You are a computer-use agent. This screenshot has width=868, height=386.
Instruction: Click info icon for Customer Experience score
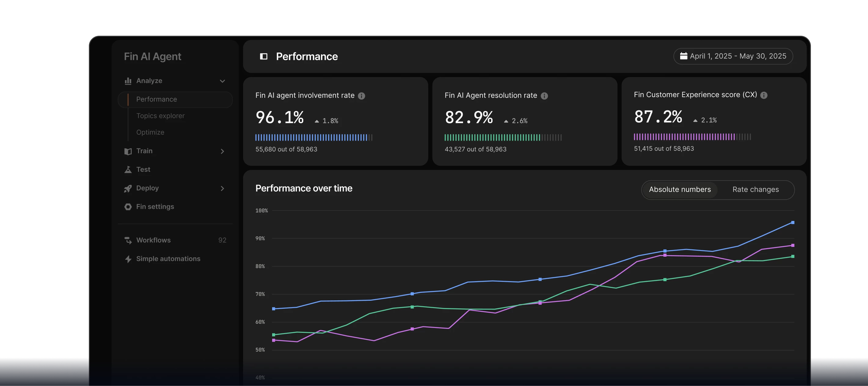pyautogui.click(x=764, y=95)
